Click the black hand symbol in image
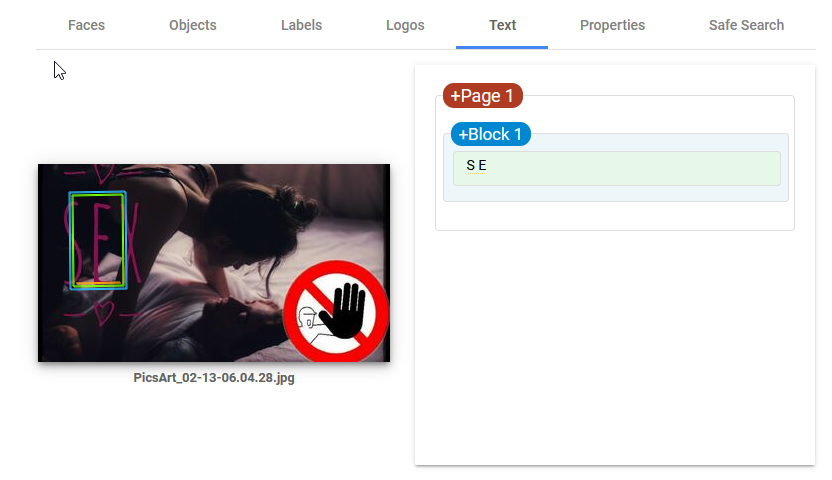The image size is (832, 480). click(x=344, y=310)
